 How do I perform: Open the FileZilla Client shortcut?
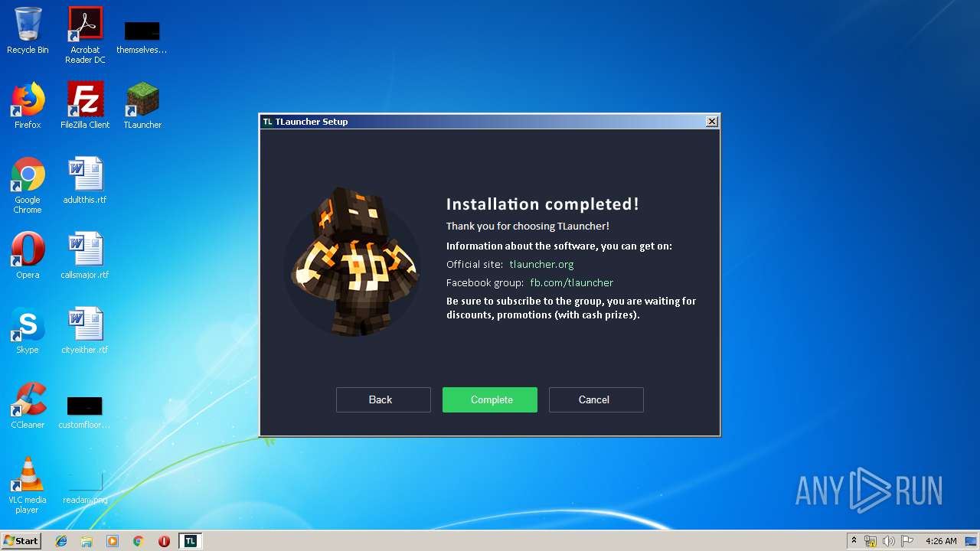pos(85,105)
